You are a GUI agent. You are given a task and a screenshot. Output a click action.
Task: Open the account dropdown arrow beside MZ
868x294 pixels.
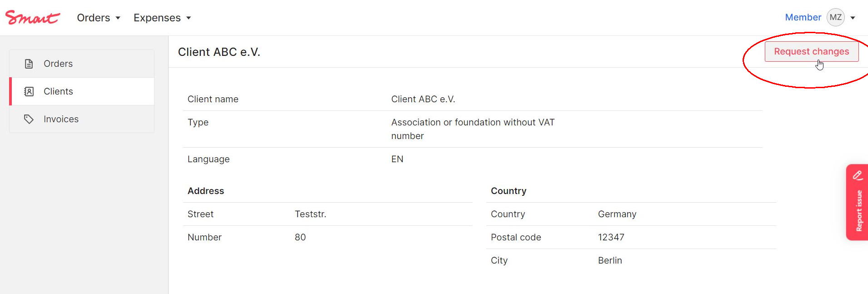coord(853,18)
